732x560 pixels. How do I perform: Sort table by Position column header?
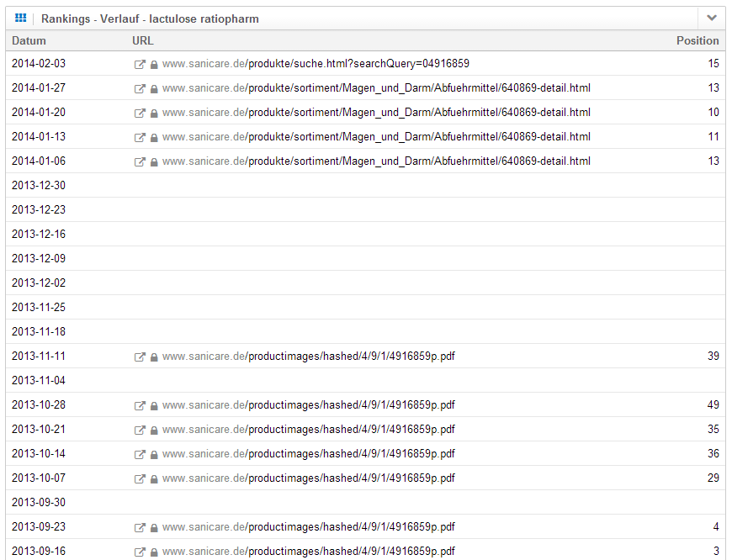pyautogui.click(x=698, y=40)
